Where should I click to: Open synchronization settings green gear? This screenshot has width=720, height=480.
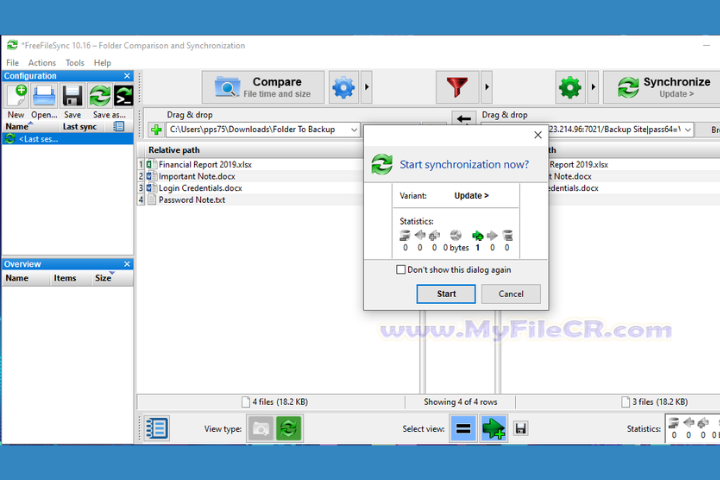(x=570, y=87)
